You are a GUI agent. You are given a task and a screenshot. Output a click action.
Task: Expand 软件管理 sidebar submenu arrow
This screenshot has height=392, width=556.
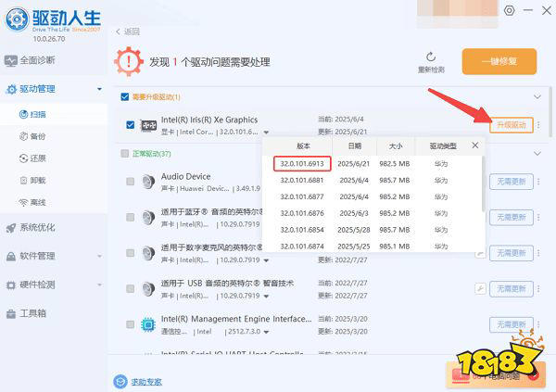100,256
